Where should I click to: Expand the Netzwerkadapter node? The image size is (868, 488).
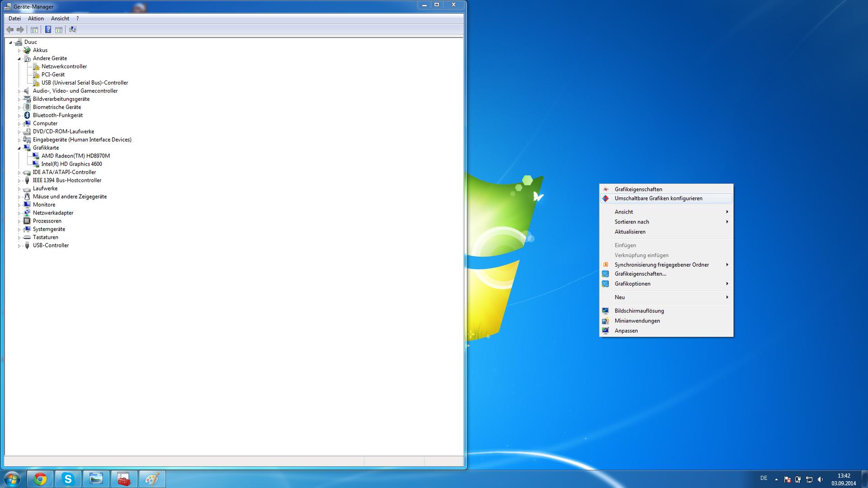pyautogui.click(x=19, y=213)
